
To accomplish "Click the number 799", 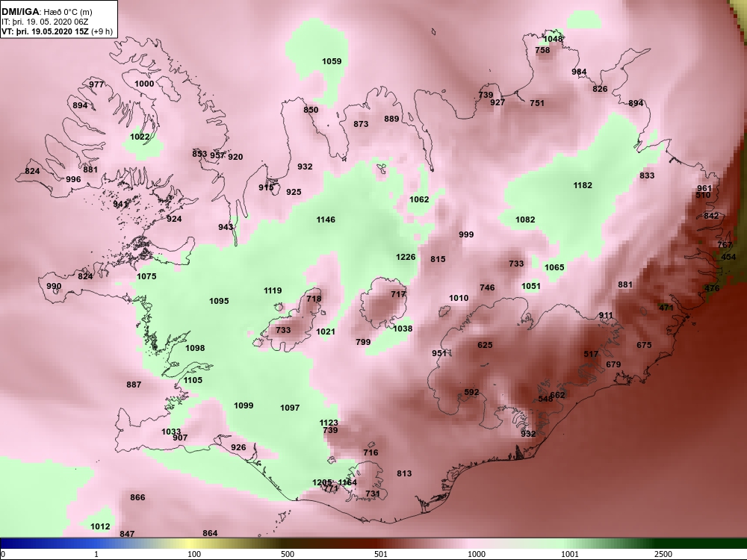I will 363,341.
